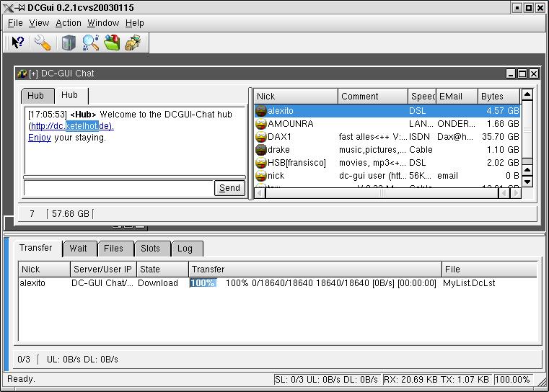
Task: Click transfer table Transfer column header
Action: pyautogui.click(x=315, y=269)
